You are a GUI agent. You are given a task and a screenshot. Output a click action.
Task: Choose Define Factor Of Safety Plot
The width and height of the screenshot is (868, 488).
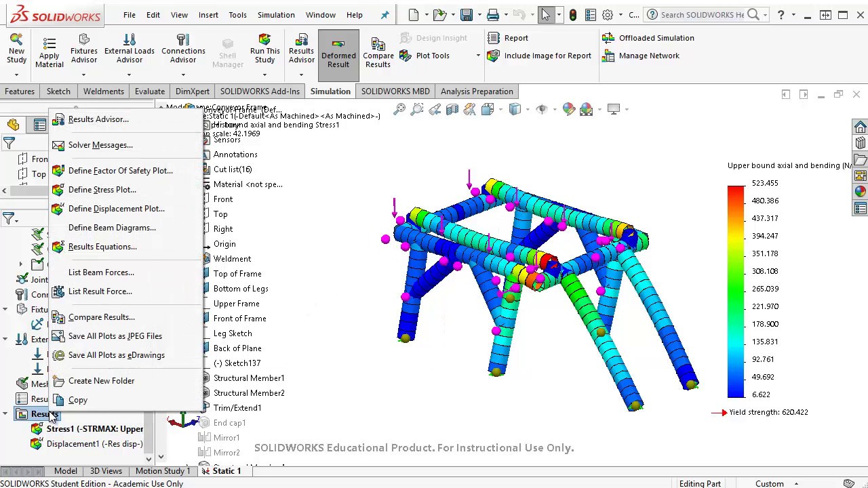pyautogui.click(x=120, y=171)
